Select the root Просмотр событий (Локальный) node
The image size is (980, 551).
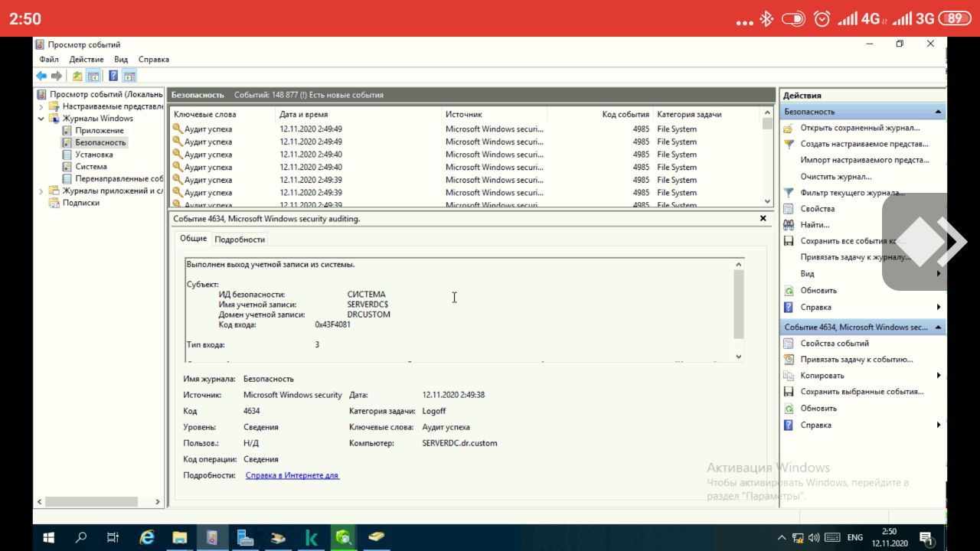coord(106,94)
